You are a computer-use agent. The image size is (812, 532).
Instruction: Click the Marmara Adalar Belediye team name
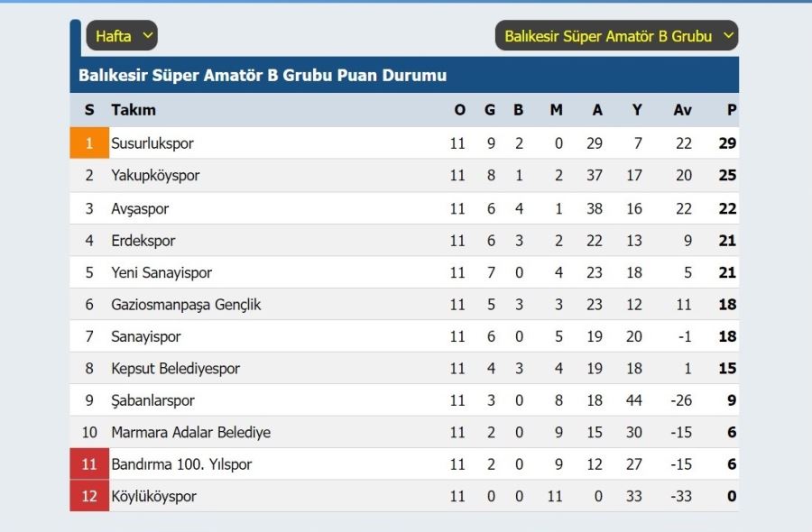tap(190, 433)
